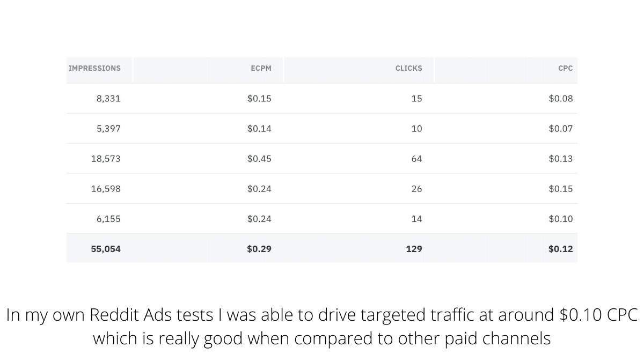Click the 129 total clicks value
Screen dimensions: 644x362
click(414, 249)
